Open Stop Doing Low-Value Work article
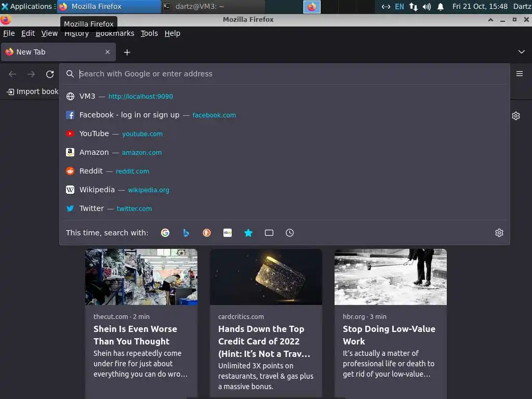 389,335
